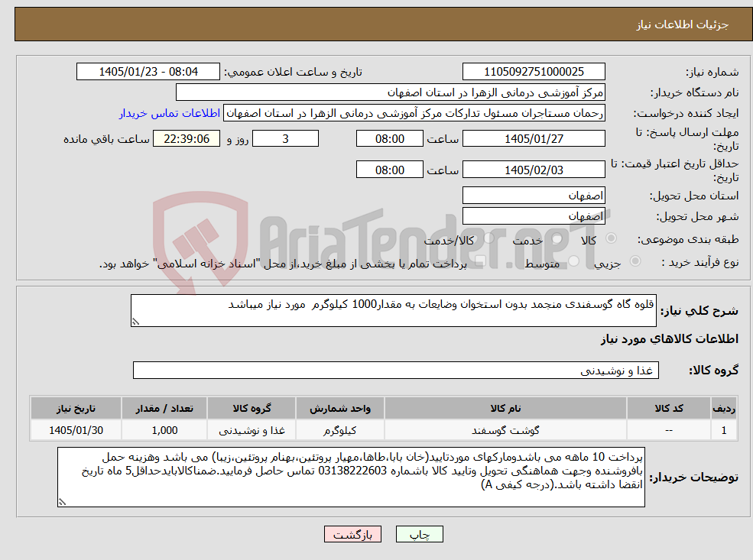Click the واحد شمارش column header

[340, 409]
